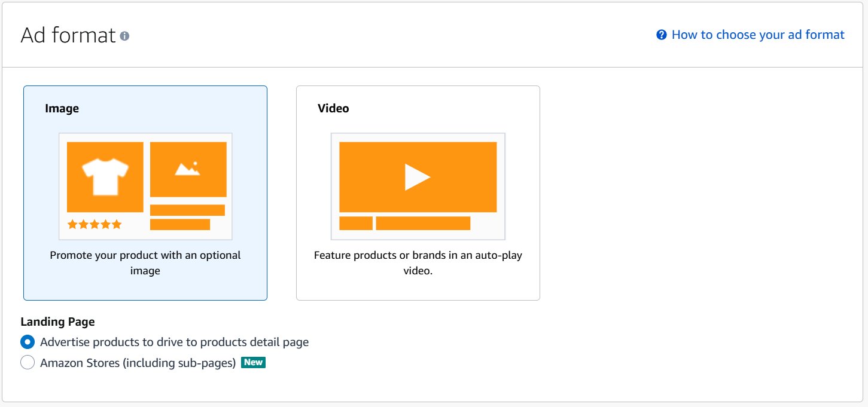Open How to choose your ad format
Image resolution: width=868 pixels, height=407 pixels.
click(758, 35)
